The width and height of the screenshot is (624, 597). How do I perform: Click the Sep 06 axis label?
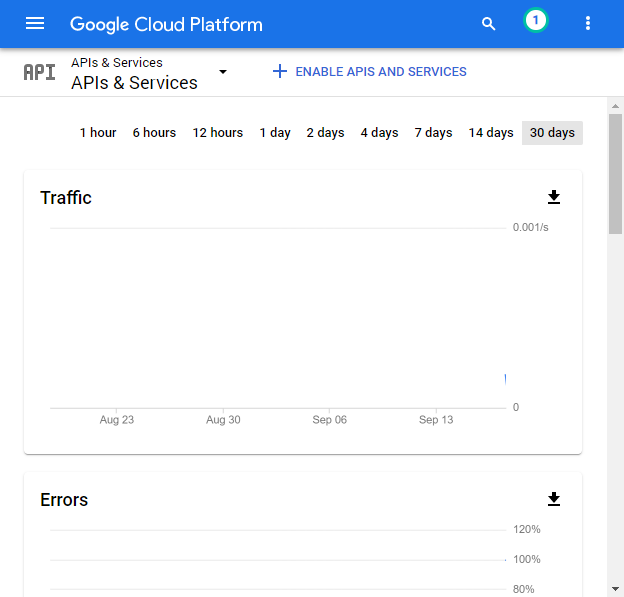330,419
